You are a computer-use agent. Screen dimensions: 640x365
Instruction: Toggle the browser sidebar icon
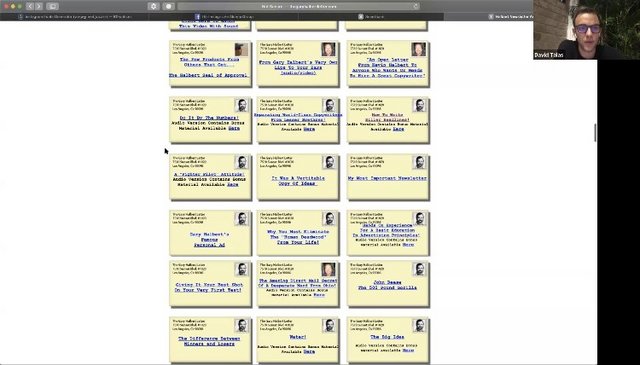pos(53,6)
